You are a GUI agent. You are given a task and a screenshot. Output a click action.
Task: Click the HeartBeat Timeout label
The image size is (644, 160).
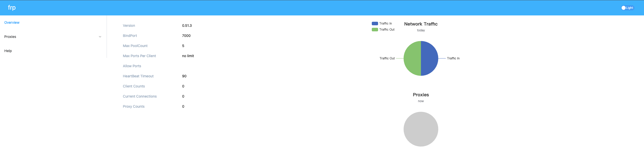138,76
